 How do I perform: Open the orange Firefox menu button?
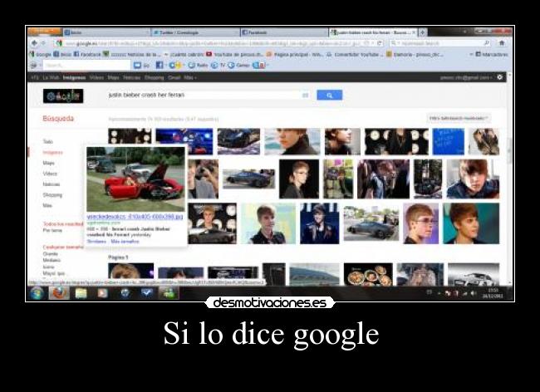tap(45, 32)
